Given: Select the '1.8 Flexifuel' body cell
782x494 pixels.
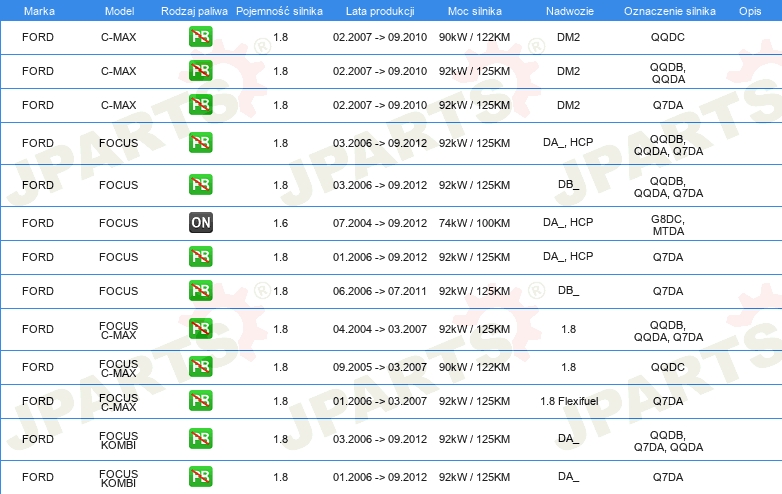Looking at the screenshot, I should pyautogui.click(x=569, y=401).
